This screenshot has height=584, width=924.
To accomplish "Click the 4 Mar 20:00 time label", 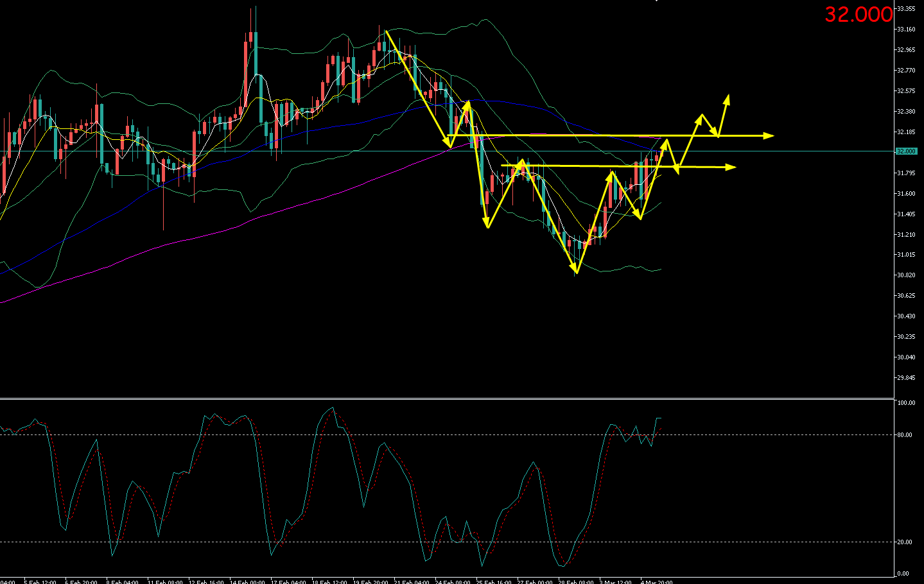I will [656, 582].
